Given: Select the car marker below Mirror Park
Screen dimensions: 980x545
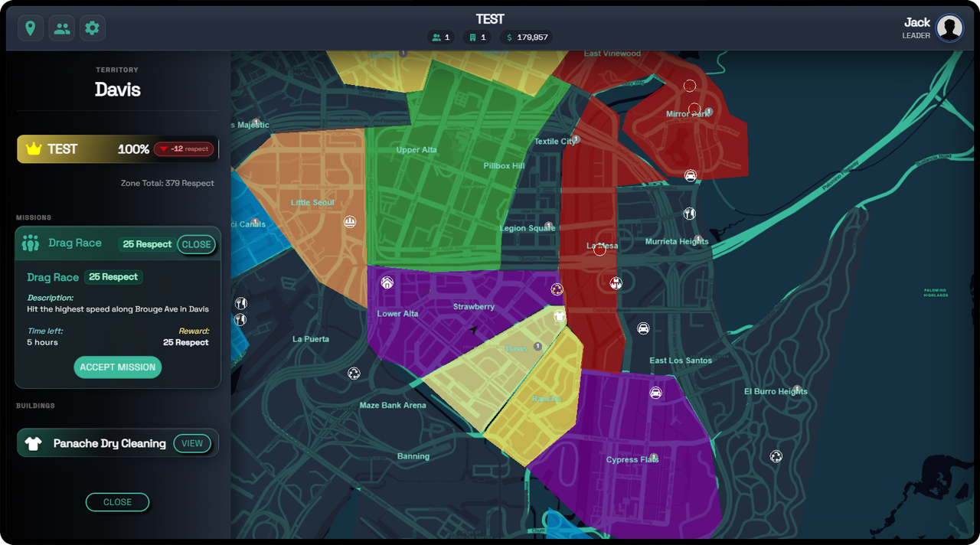Looking at the screenshot, I should click(x=690, y=175).
